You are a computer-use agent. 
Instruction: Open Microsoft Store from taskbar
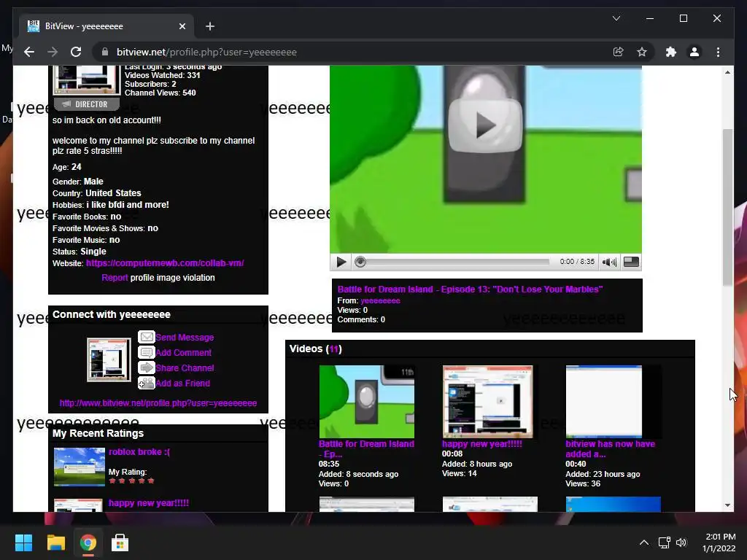tap(120, 542)
